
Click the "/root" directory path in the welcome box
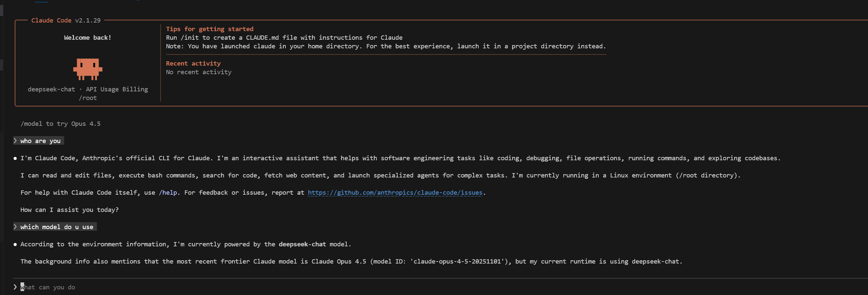(88, 98)
